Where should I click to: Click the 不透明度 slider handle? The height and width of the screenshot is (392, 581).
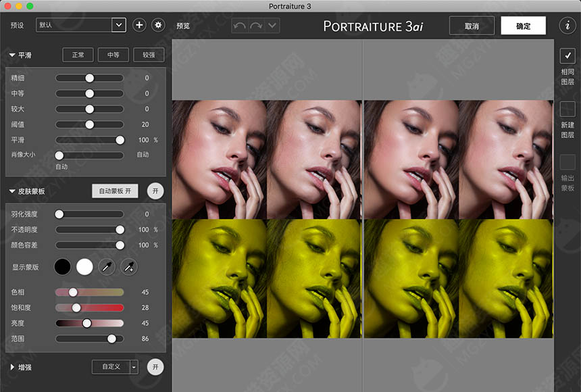click(120, 230)
